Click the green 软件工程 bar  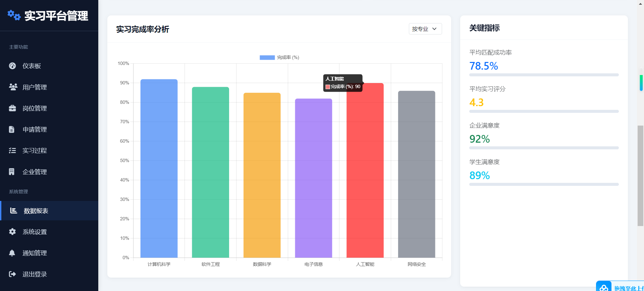210,172
